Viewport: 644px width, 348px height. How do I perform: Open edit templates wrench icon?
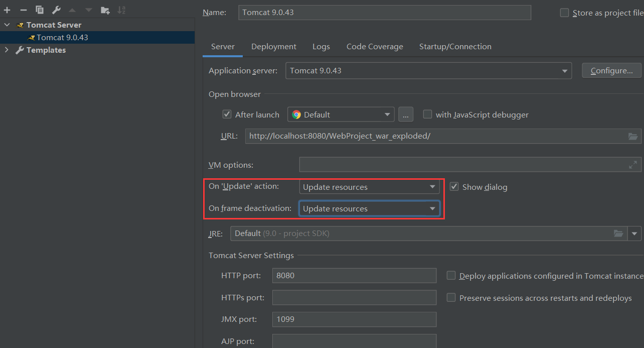pyautogui.click(x=56, y=10)
